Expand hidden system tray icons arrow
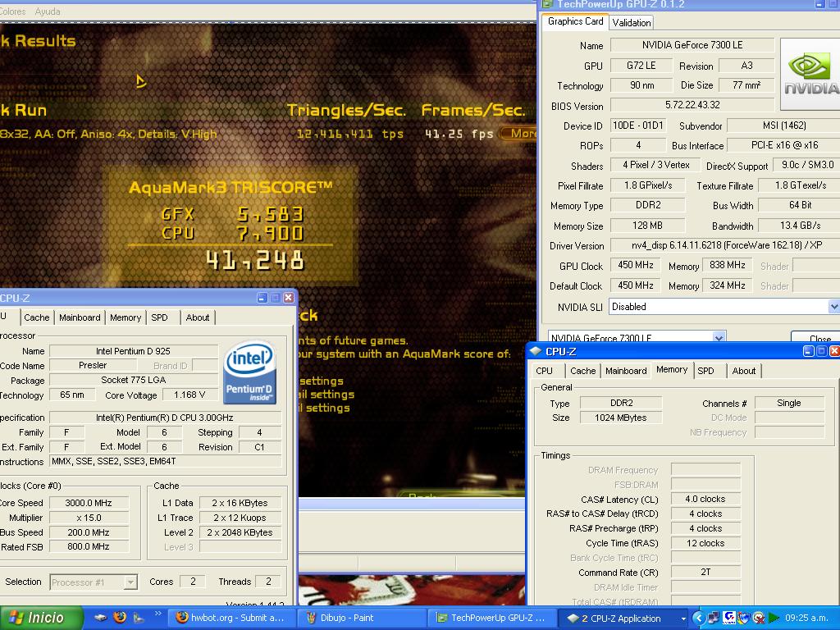The width and height of the screenshot is (840, 630). 697,618
